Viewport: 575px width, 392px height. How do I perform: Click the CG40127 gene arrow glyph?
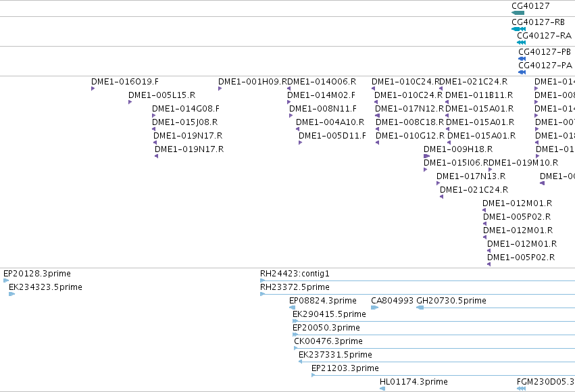[518, 13]
